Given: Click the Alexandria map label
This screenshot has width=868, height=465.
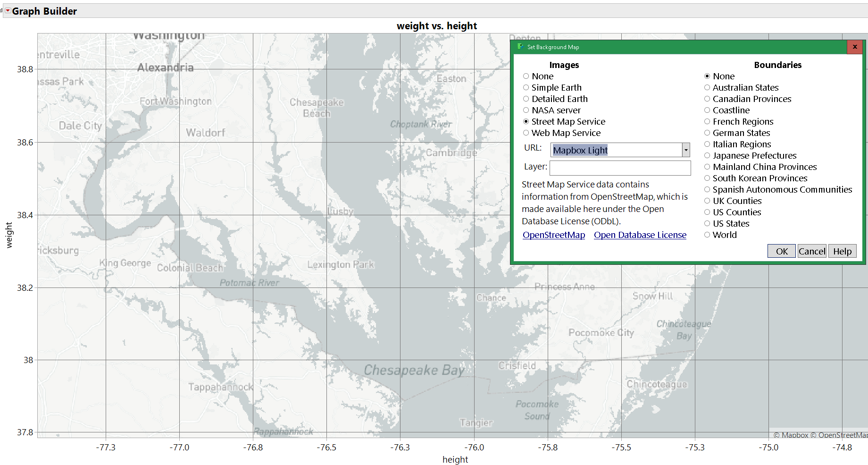Looking at the screenshot, I should 166,68.
